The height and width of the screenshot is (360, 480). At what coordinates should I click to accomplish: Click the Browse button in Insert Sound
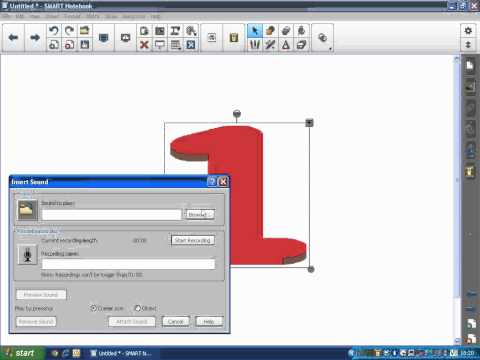click(x=199, y=214)
